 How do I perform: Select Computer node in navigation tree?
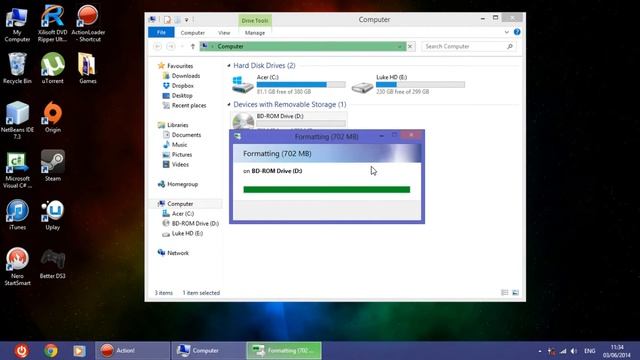pos(180,204)
